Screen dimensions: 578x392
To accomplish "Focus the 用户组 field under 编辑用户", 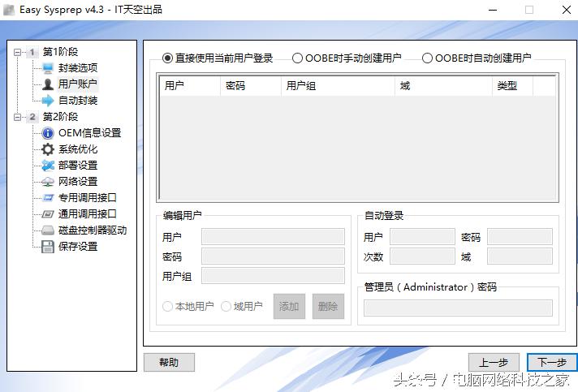I will click(273, 276).
